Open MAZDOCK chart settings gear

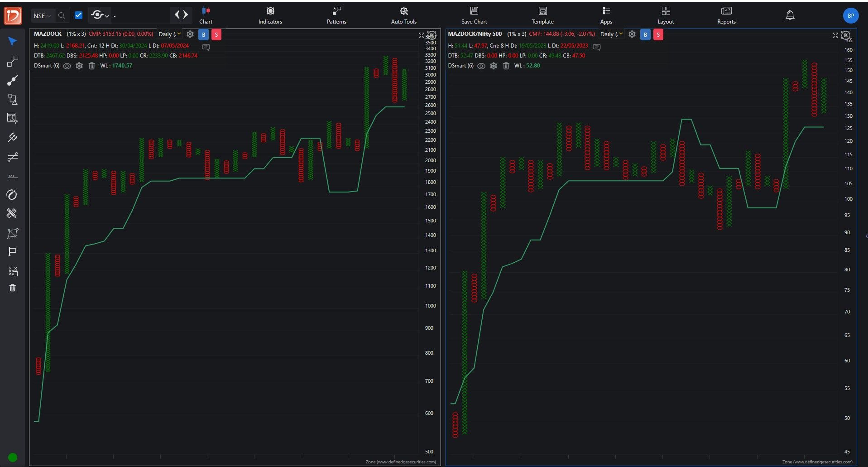[190, 34]
